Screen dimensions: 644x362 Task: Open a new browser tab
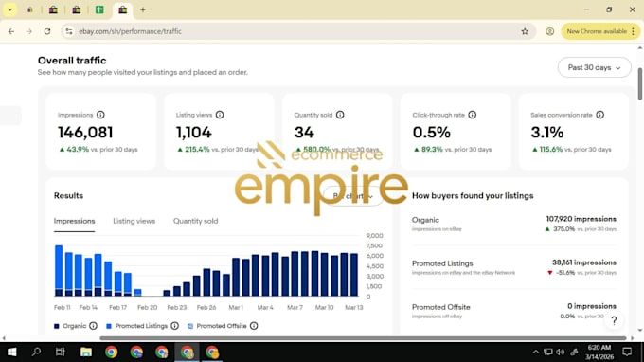click(142, 9)
